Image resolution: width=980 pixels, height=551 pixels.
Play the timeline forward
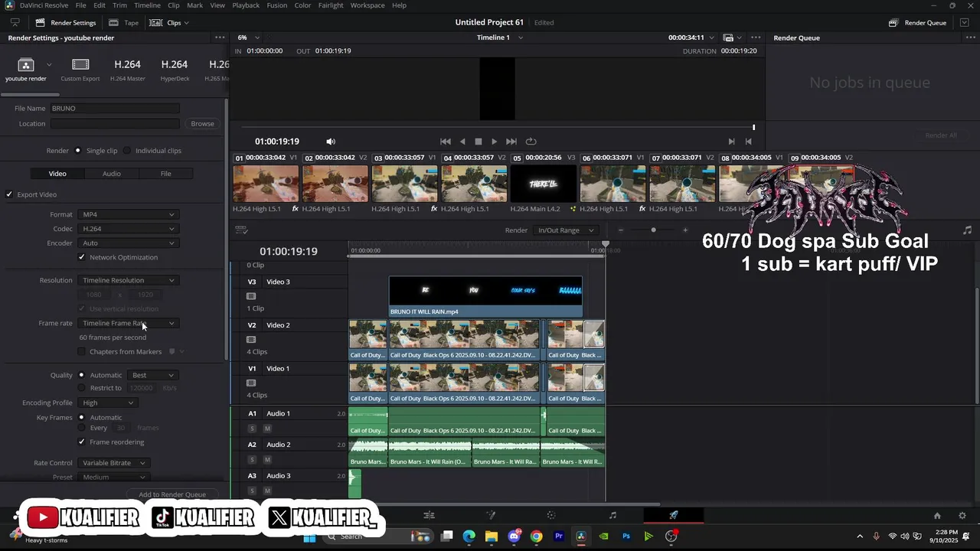pyautogui.click(x=494, y=142)
